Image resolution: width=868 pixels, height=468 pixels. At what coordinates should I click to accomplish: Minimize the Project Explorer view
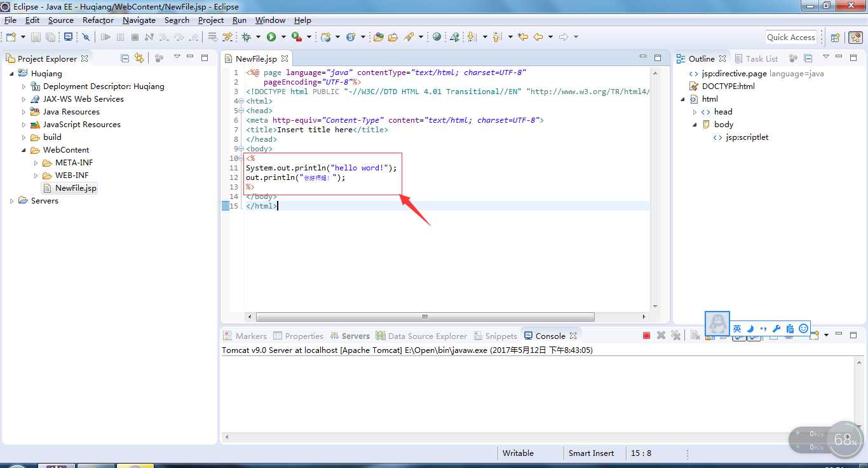[x=191, y=57]
